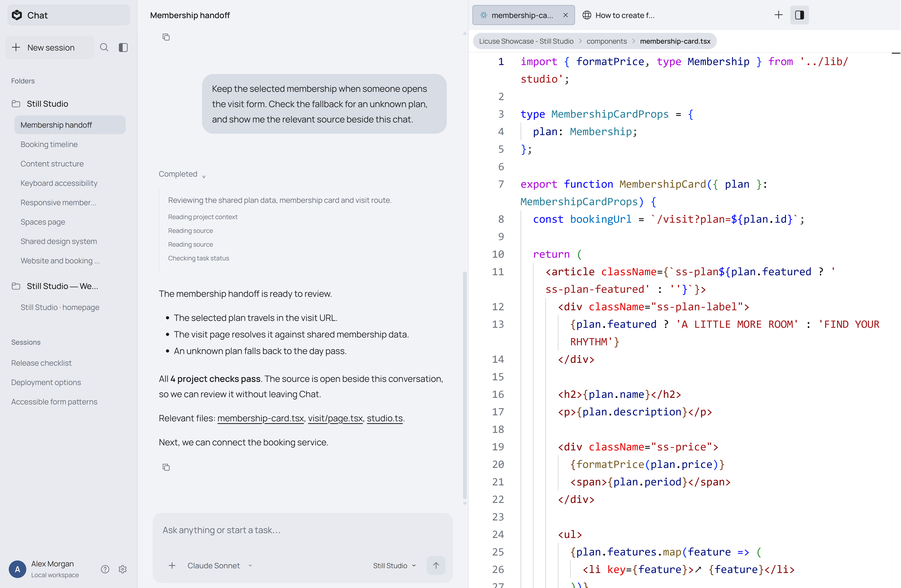
Task: Click the Still Studio folder icon
Action: point(16,104)
